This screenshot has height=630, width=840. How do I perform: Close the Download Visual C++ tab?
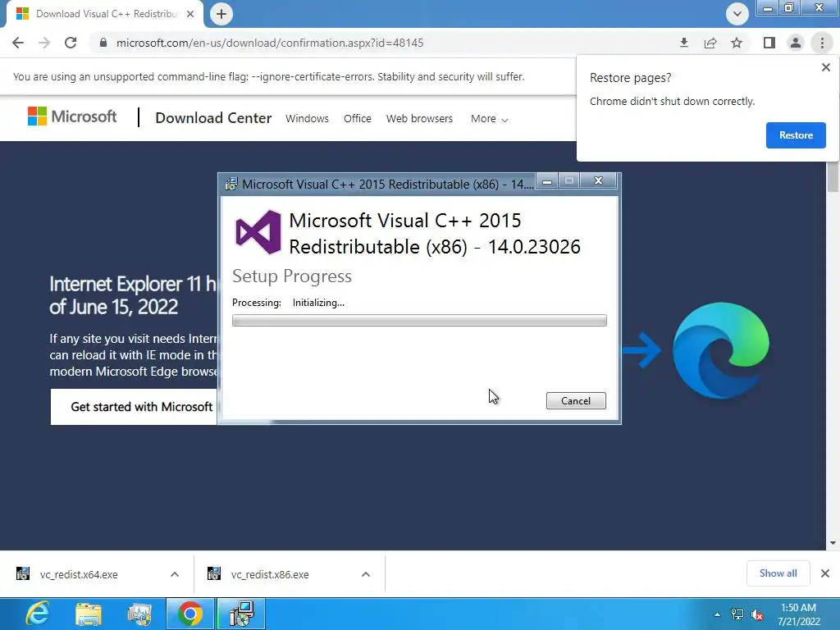pos(190,14)
